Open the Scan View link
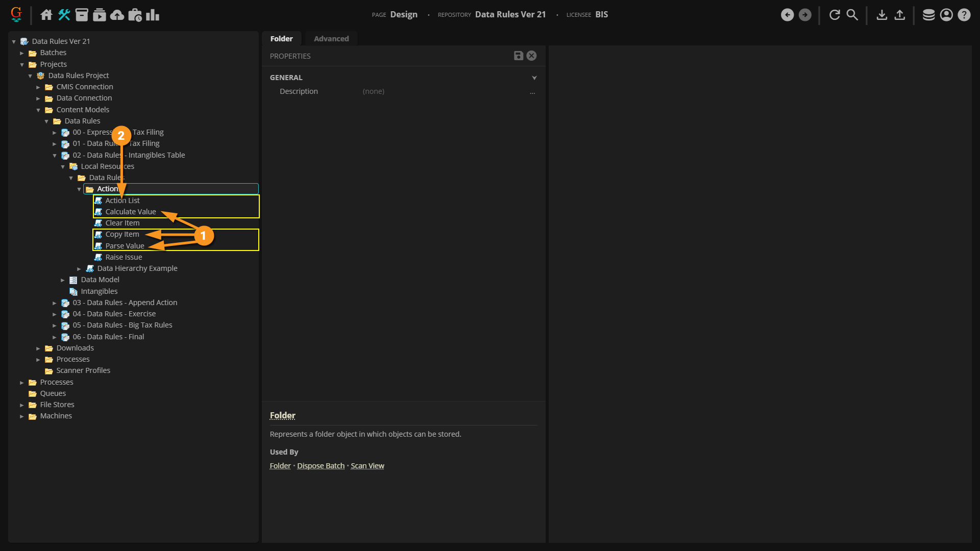The width and height of the screenshot is (980, 551). point(367,466)
